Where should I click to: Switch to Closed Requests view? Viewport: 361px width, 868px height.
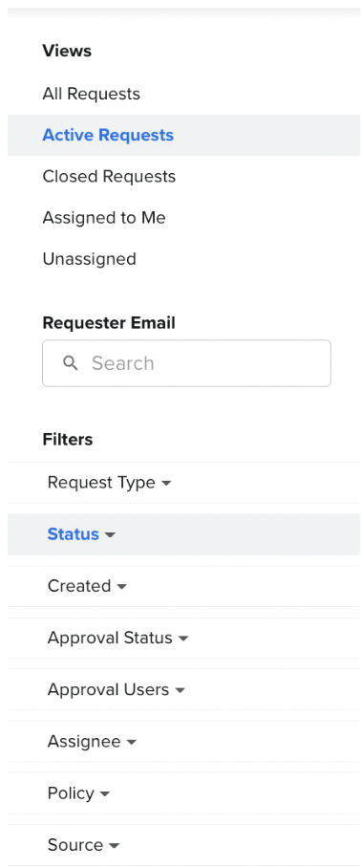109,176
